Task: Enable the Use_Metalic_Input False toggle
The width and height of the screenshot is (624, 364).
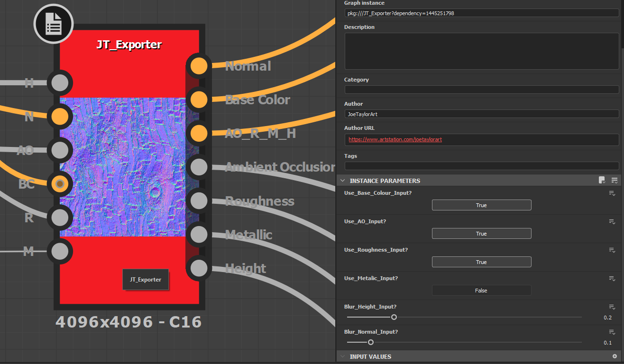Action: 481,291
